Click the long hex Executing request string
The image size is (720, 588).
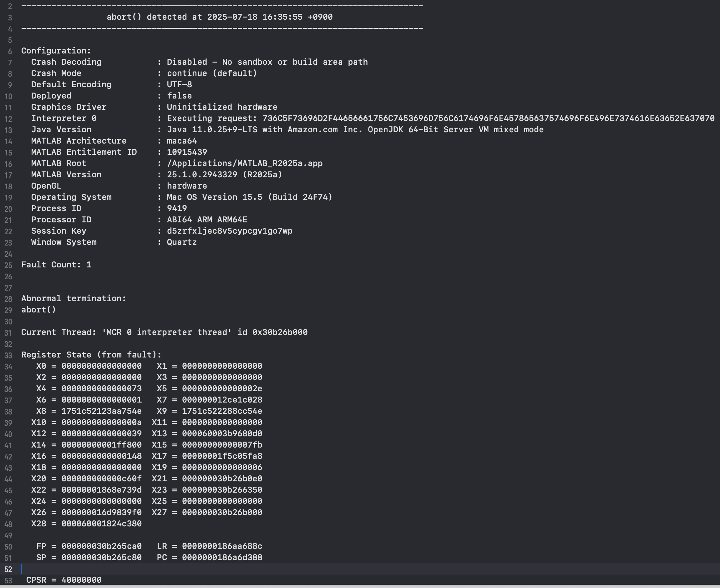[x=488, y=118]
